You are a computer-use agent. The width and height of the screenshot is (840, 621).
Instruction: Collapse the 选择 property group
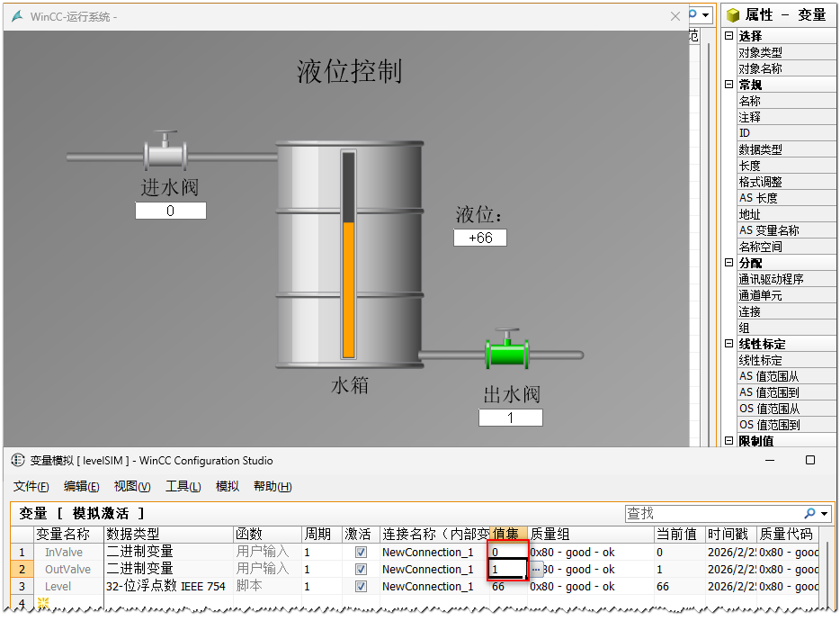pyautogui.click(x=728, y=36)
